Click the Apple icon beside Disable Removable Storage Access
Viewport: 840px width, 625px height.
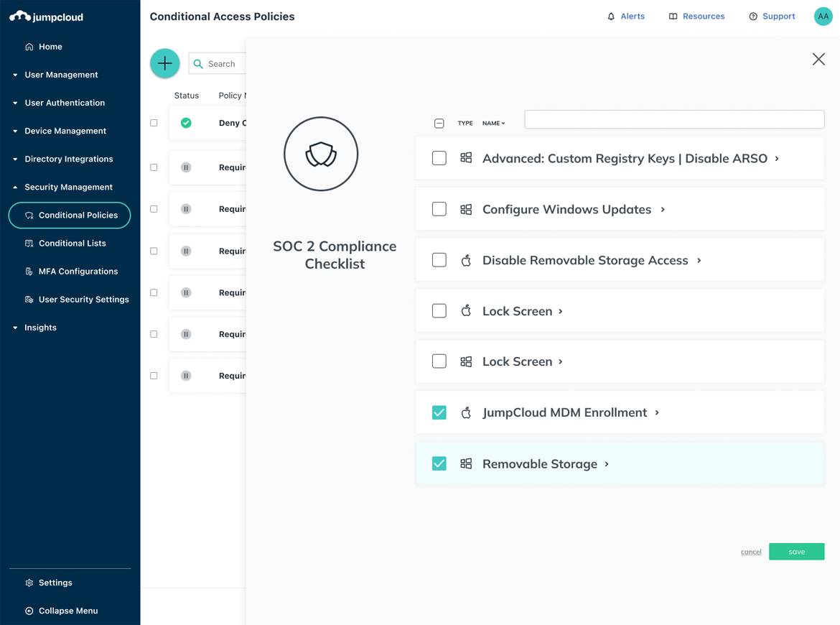(x=466, y=261)
